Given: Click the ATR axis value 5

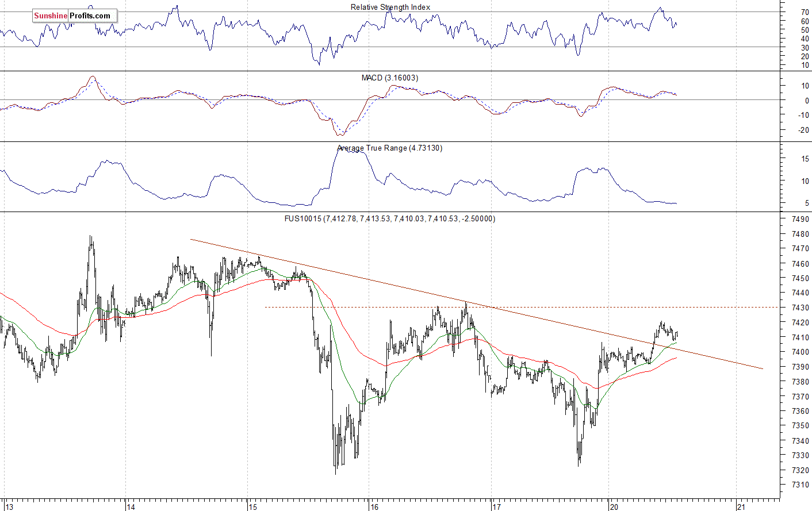Looking at the screenshot, I should click(806, 203).
